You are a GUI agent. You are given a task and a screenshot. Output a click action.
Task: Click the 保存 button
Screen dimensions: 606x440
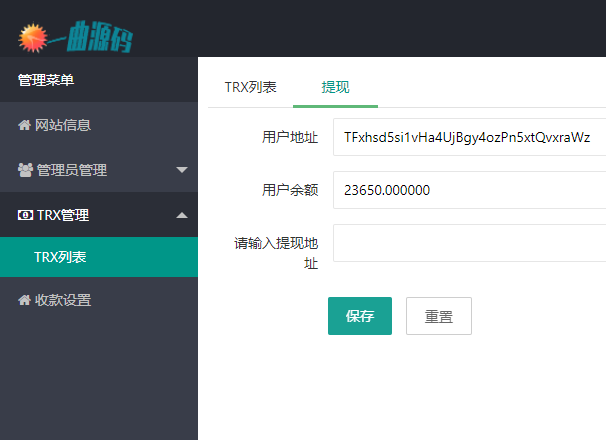tap(360, 316)
